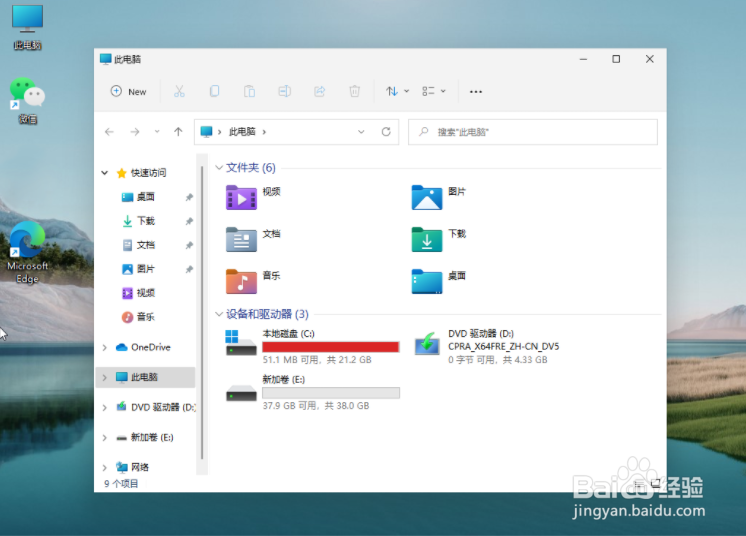Select the 视频 folder icon
Screen dimensions: 746x536
tap(241, 197)
